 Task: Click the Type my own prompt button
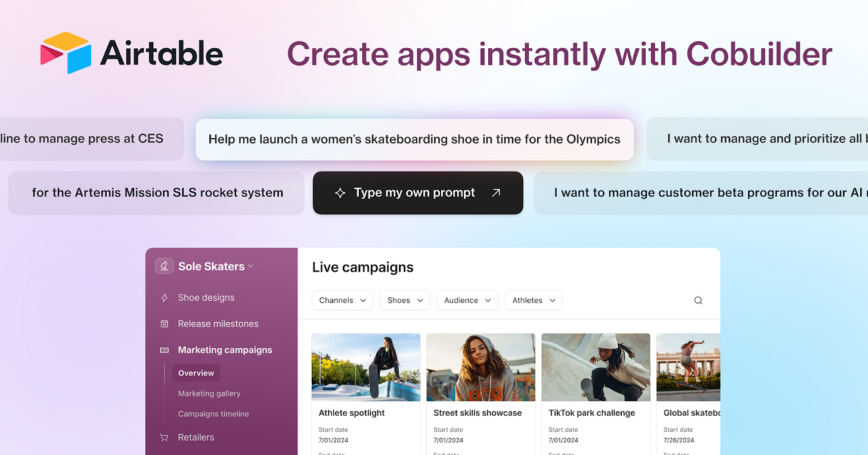418,193
